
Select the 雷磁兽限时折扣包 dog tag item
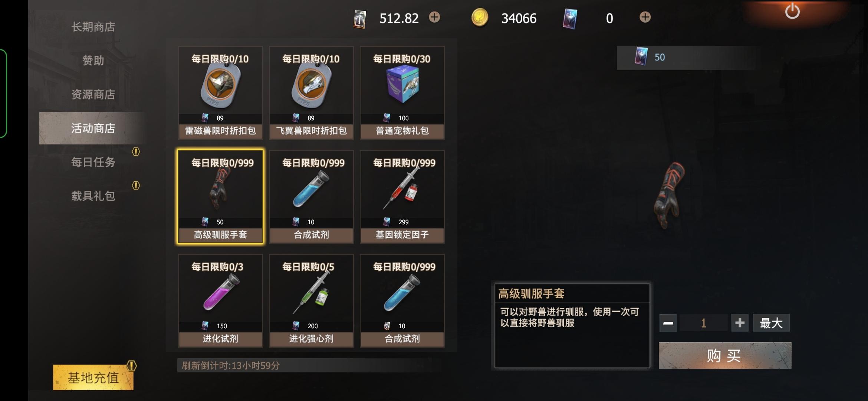point(220,93)
